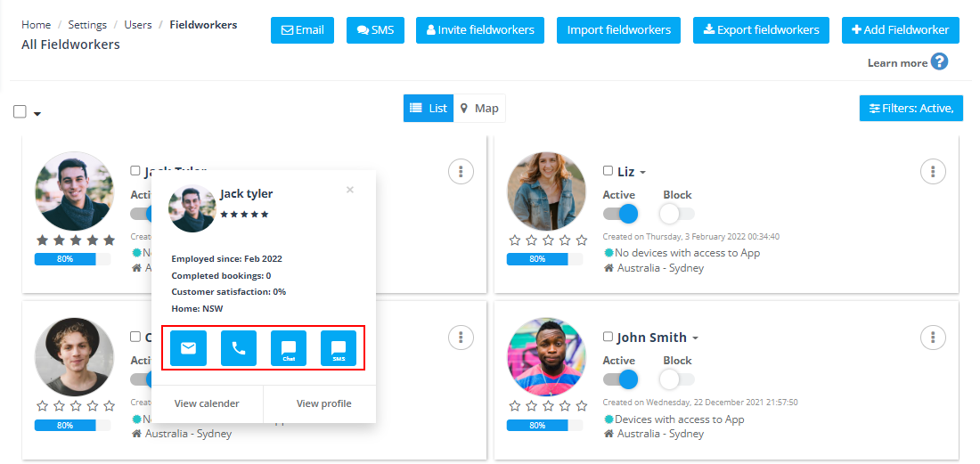Viewport: 980px width, 464px height.
Task: Click John Smith's empty star rating
Action: click(548, 406)
